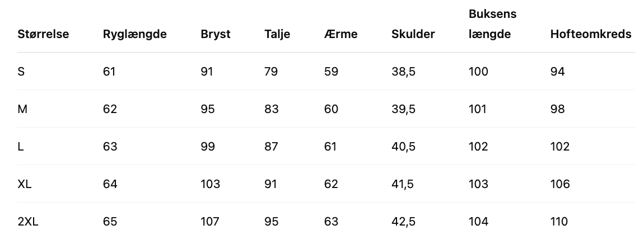Select the Hofteomkreds column header

coord(590,34)
